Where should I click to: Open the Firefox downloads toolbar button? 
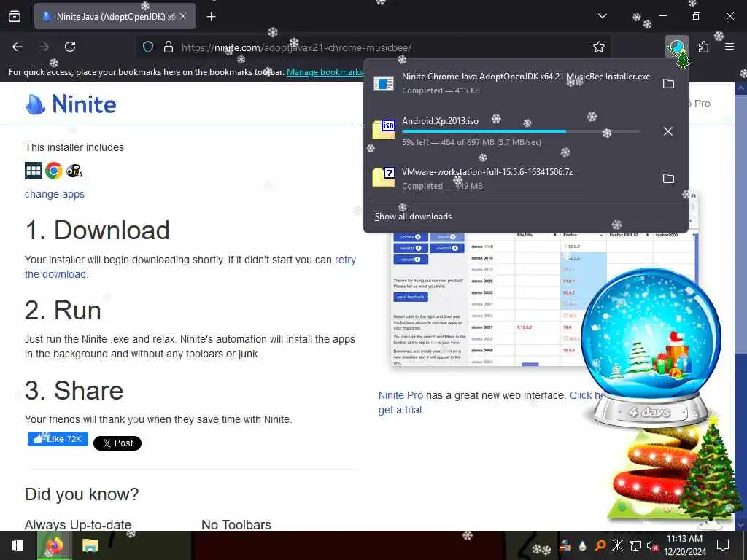point(676,47)
